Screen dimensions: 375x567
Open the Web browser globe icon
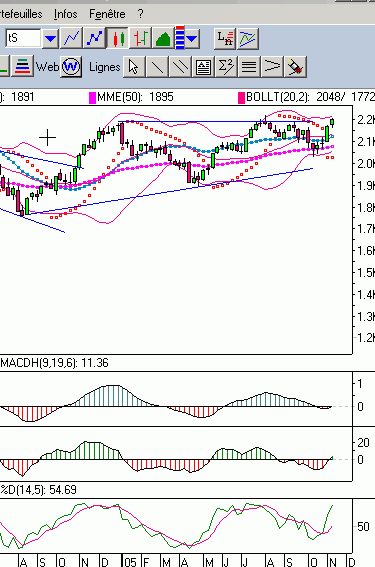[71, 67]
